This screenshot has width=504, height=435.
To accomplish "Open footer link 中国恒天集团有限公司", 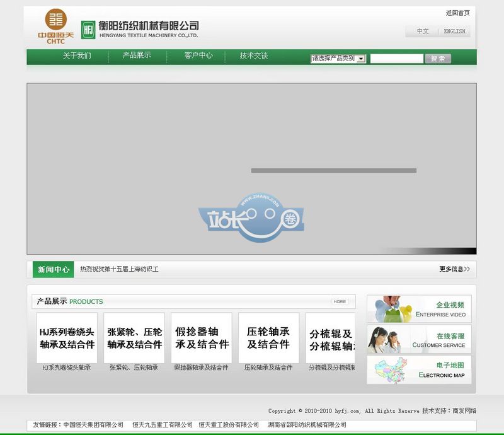I will point(93,424).
